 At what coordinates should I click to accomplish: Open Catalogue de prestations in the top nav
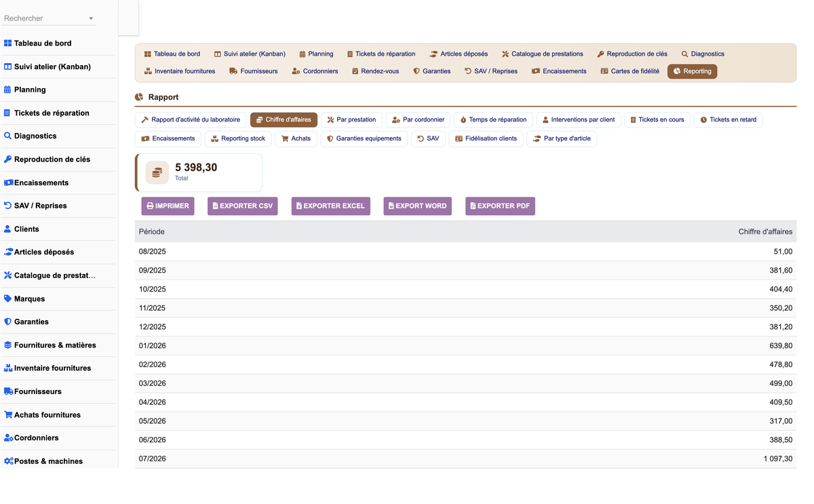543,54
